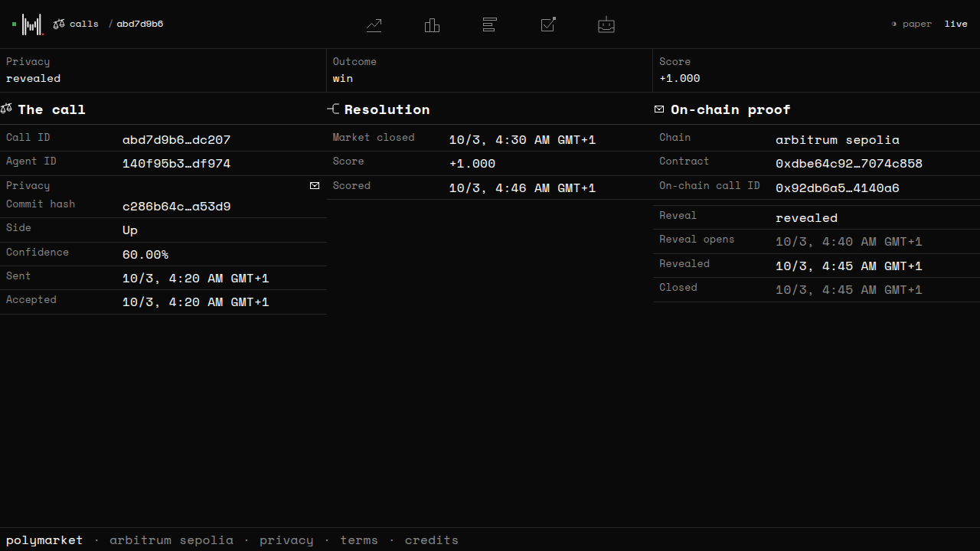This screenshot has width=980, height=551.
Task: Click Agent ID value 140f95b3…df974
Action: [x=176, y=164]
